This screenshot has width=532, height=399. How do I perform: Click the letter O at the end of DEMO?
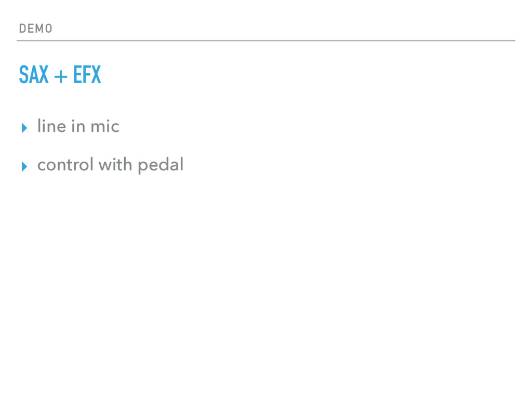49,29
